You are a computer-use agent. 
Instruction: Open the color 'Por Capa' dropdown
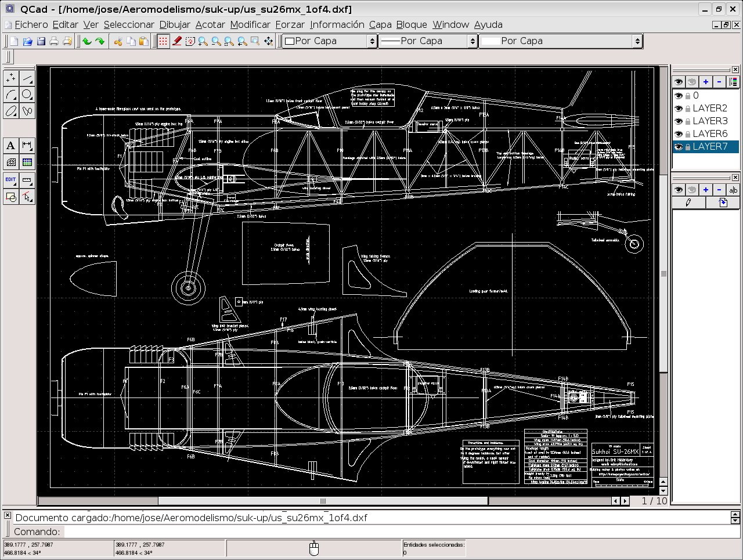[x=329, y=41]
